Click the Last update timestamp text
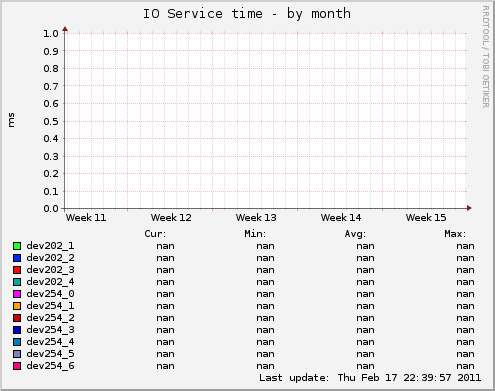Image resolution: width=495 pixels, height=391 pixels. coord(370,378)
